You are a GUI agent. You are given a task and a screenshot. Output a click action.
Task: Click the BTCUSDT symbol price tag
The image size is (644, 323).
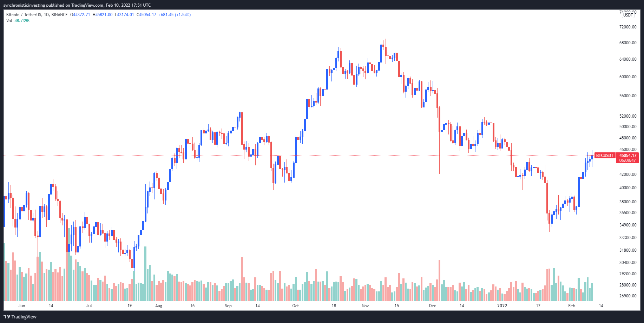604,156
